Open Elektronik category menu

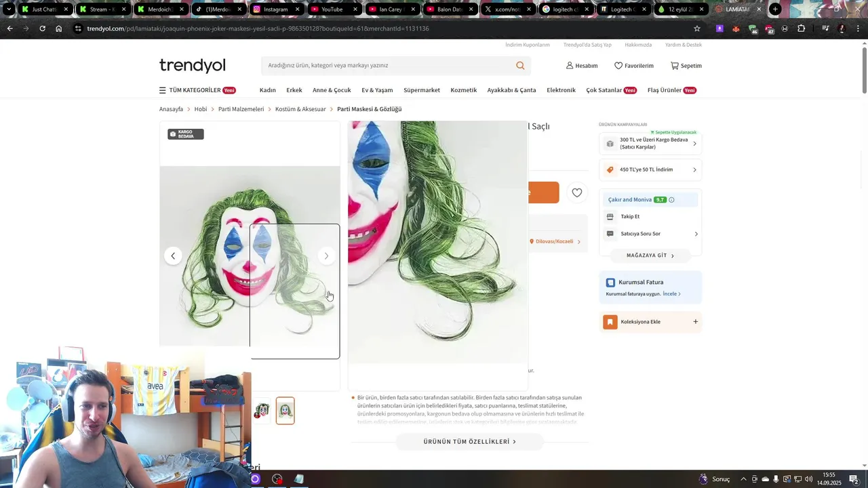561,90
